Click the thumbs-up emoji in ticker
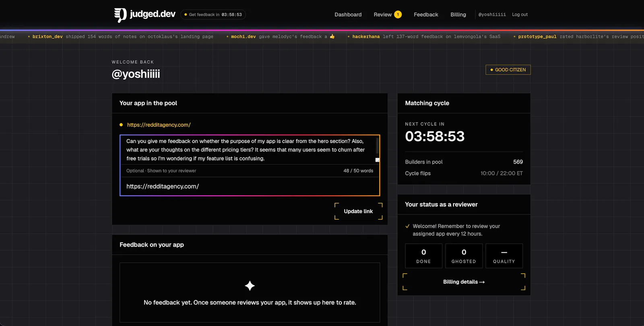The height and width of the screenshot is (326, 644). point(332,37)
